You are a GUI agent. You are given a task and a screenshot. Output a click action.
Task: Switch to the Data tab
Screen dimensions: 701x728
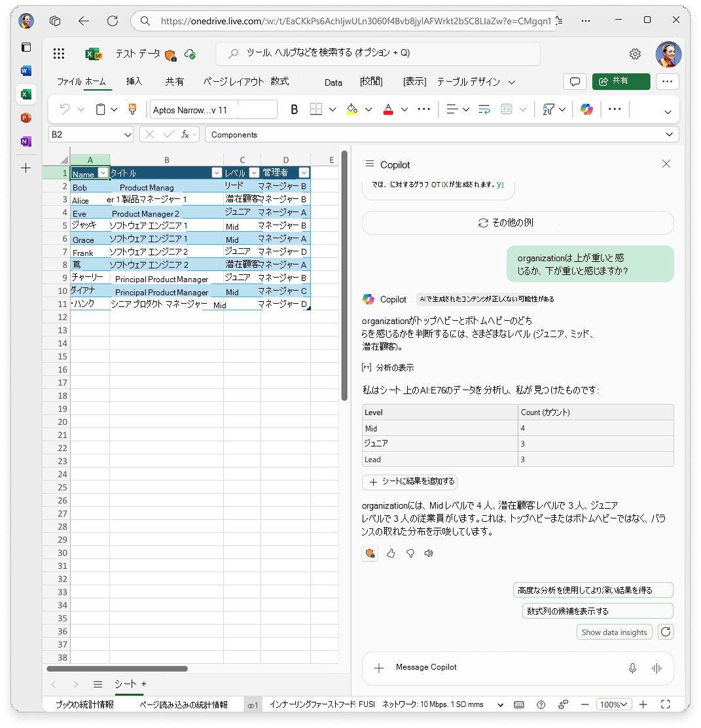(x=333, y=82)
